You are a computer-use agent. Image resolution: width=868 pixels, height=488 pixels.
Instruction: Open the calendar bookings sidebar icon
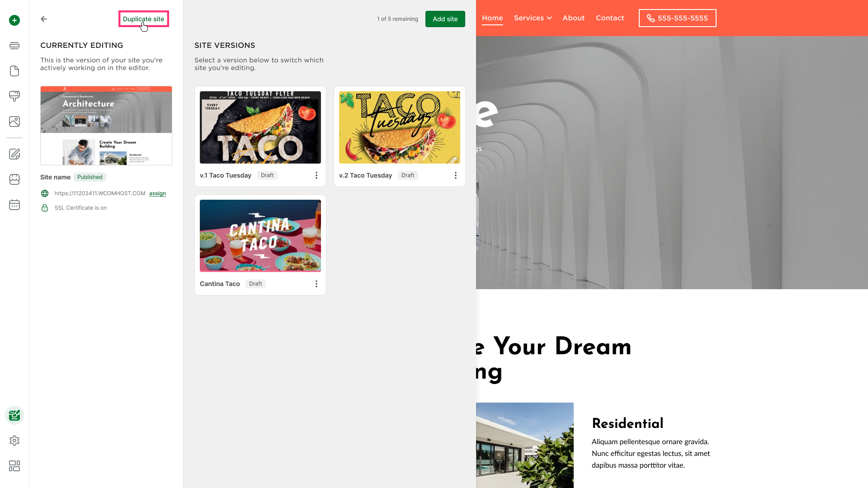[14, 205]
